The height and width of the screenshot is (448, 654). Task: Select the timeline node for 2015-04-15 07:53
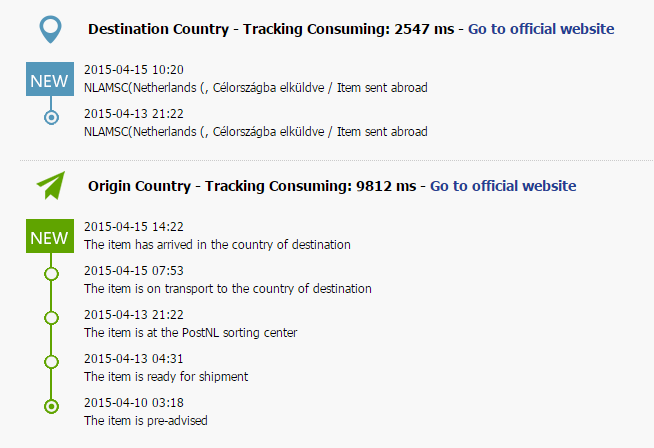[51, 273]
